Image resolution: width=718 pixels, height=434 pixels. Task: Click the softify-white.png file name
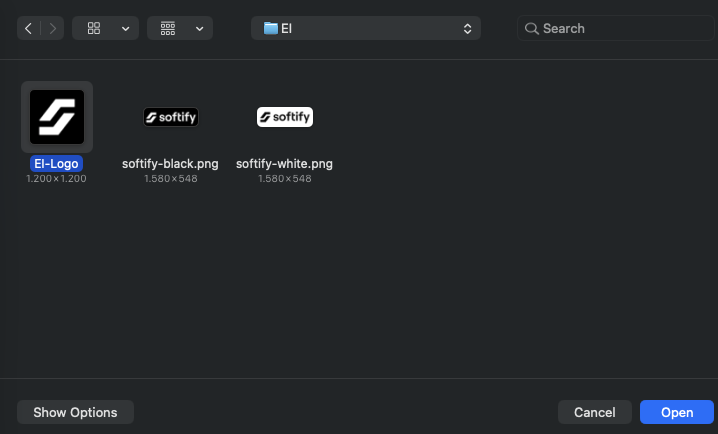(285, 164)
